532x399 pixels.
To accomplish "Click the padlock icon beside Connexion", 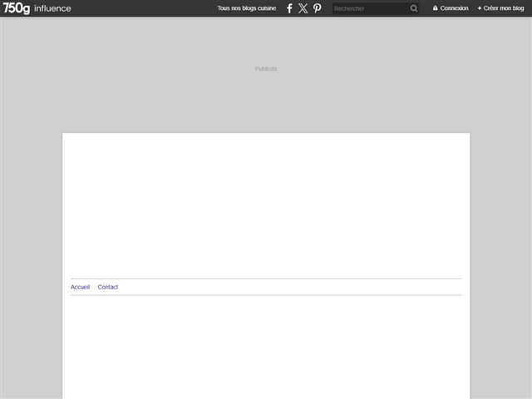I will tap(435, 8).
